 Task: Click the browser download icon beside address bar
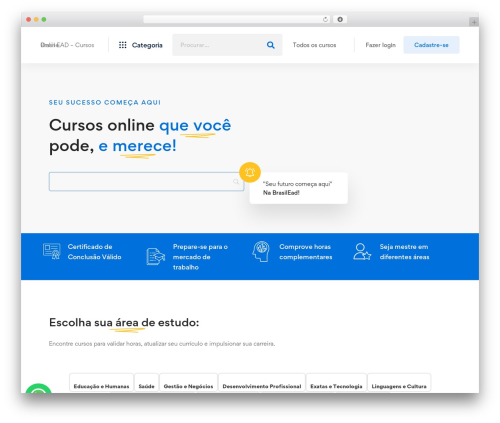tap(340, 19)
